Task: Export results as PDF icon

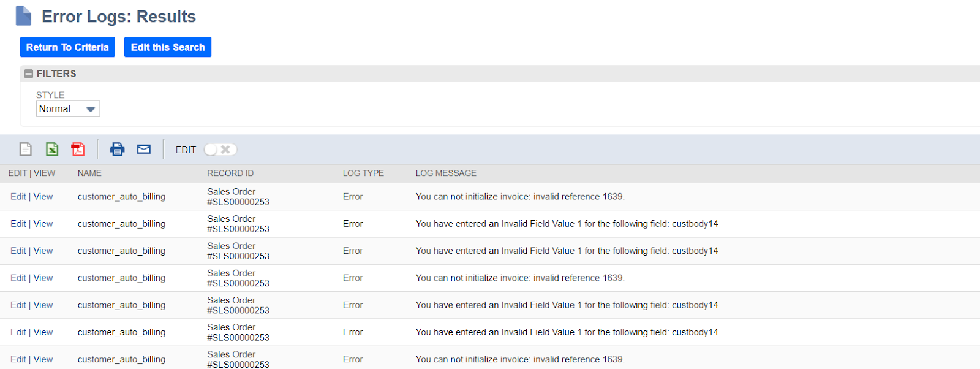Action: [78, 149]
